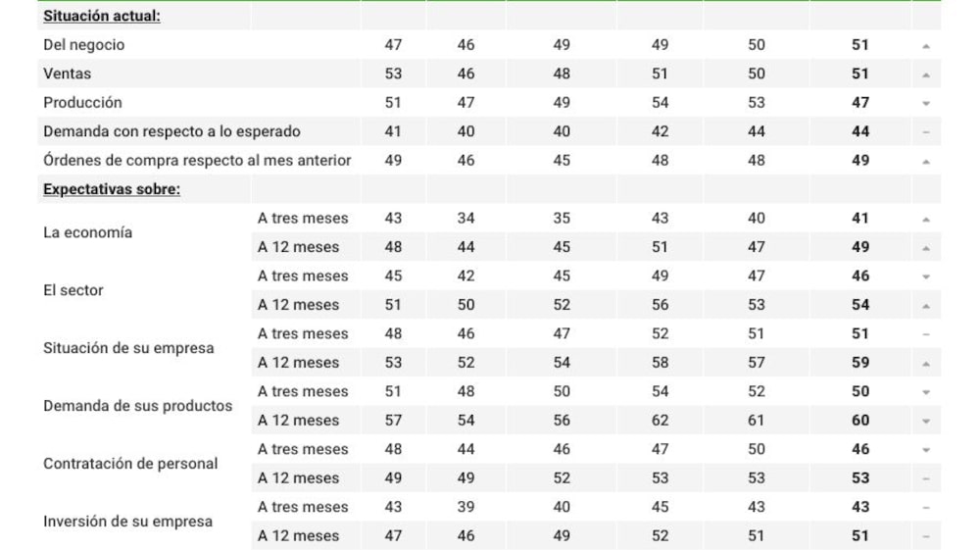This screenshot has width=980, height=551.
Task: Click the Inversión de su empresa label
Action: pyautogui.click(x=127, y=521)
